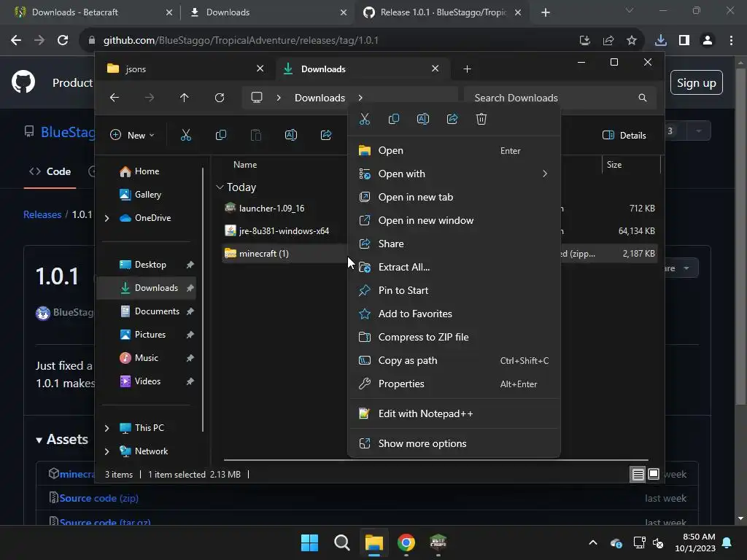747x560 pixels.
Task: Expand the Open with submenu arrow
Action: [545, 174]
